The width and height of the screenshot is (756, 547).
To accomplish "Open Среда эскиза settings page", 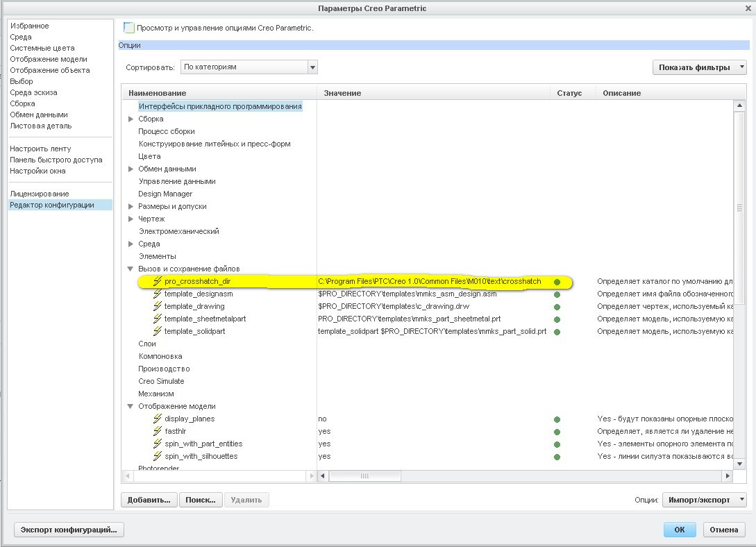I will pos(33,92).
